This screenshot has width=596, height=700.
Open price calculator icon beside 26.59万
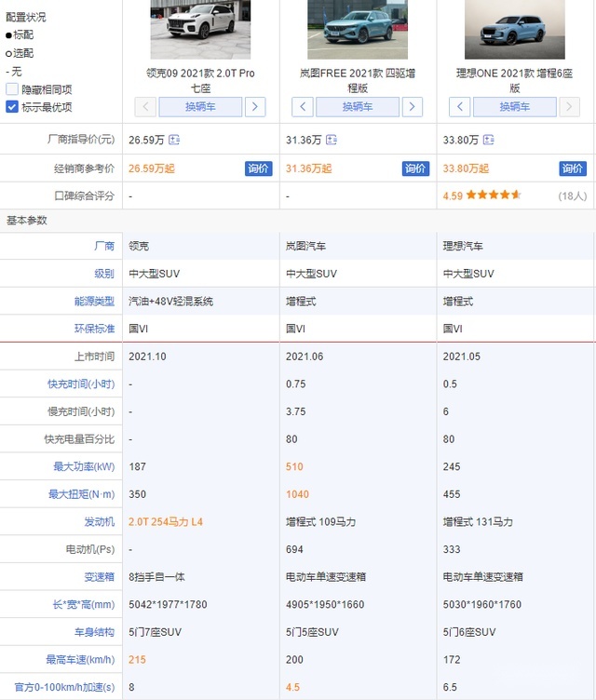(x=174, y=140)
